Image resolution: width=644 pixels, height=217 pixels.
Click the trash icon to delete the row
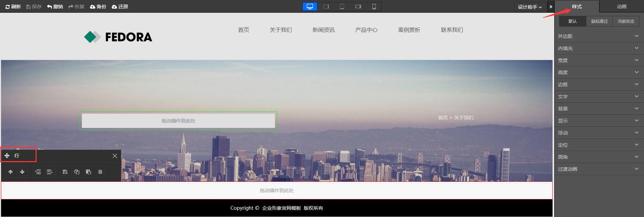click(x=100, y=172)
